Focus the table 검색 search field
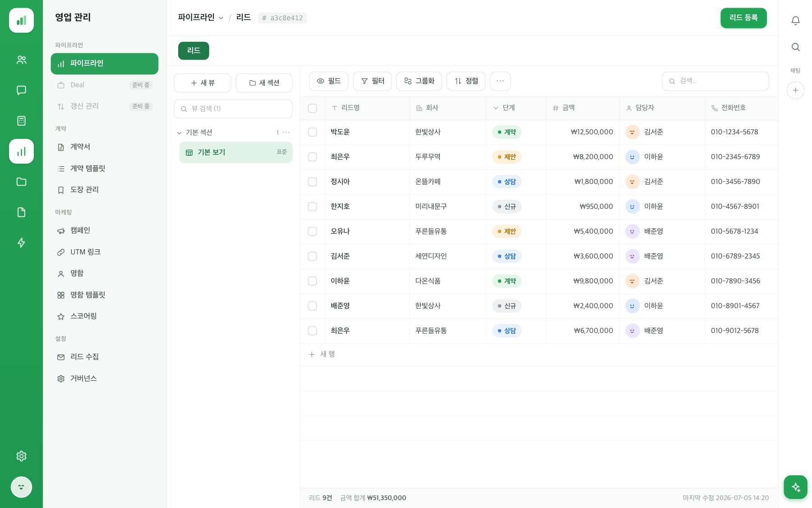The image size is (812, 508). tap(715, 81)
